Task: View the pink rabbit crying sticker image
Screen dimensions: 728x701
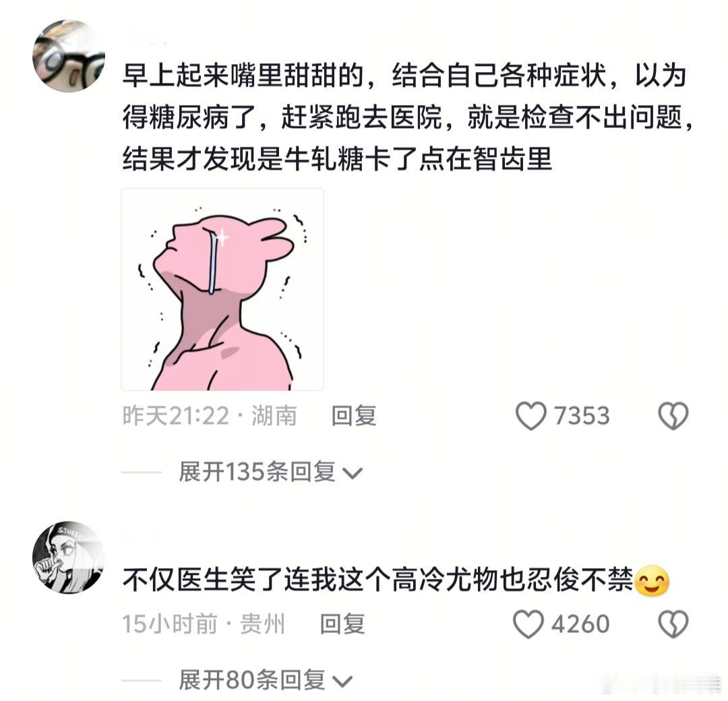Action: 222,289
